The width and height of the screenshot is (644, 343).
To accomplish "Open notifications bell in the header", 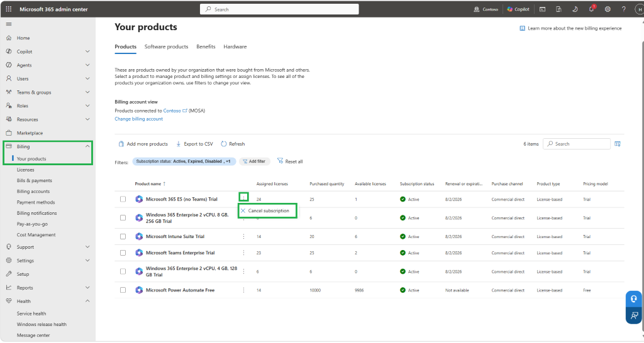I will pyautogui.click(x=591, y=9).
